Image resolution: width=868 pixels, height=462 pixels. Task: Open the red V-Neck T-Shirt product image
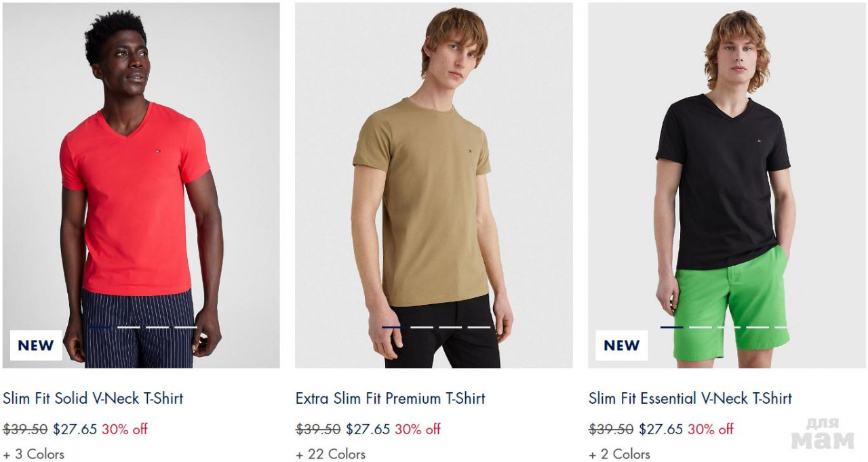pyautogui.click(x=141, y=185)
